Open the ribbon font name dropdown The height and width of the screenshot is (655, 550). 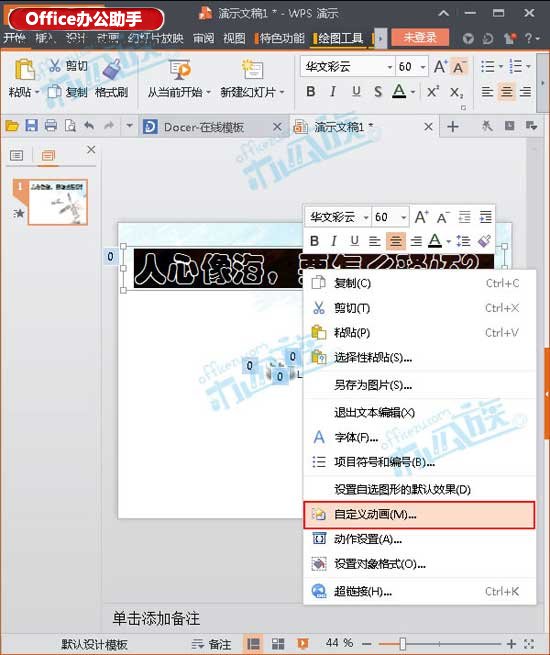[x=390, y=67]
